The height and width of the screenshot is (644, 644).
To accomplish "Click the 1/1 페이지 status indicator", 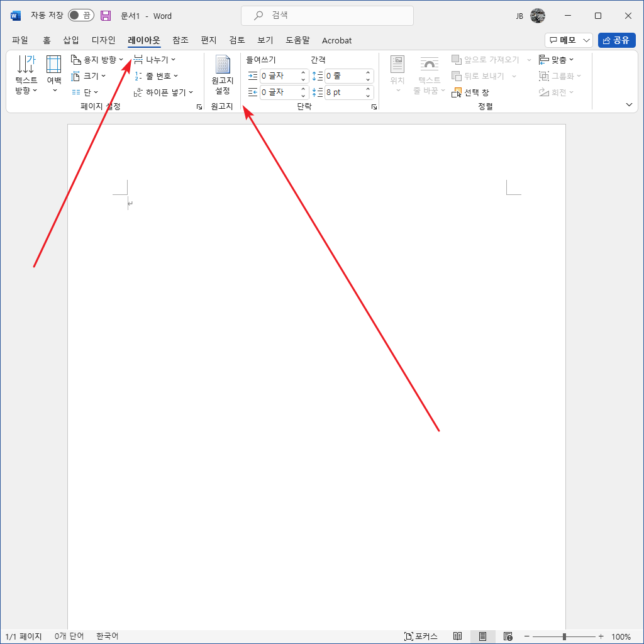I will [24, 636].
